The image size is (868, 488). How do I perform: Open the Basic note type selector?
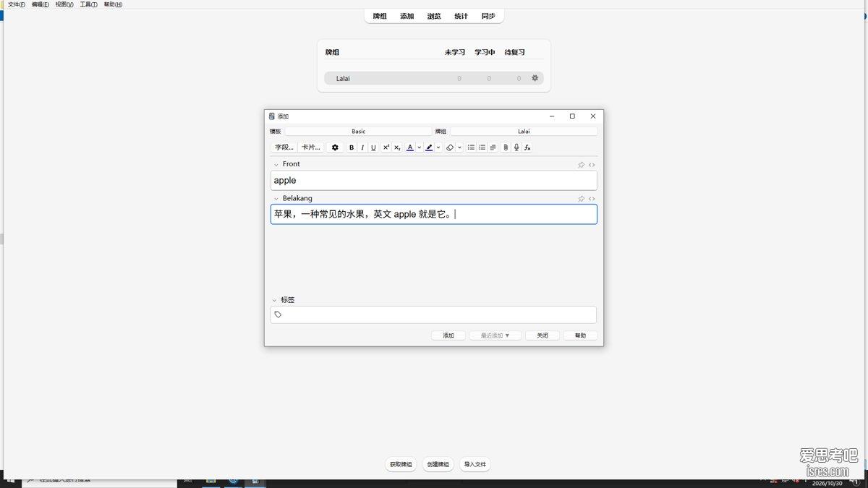coord(358,132)
